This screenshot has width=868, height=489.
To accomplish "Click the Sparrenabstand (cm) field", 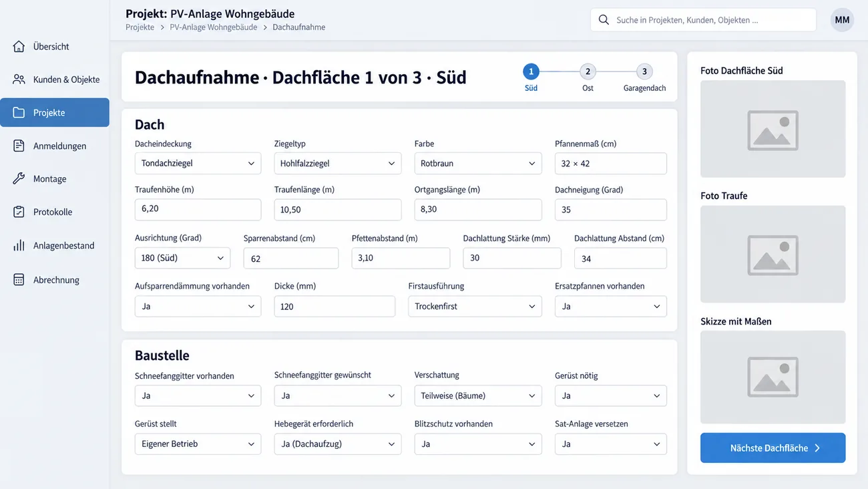I will pos(291,259).
